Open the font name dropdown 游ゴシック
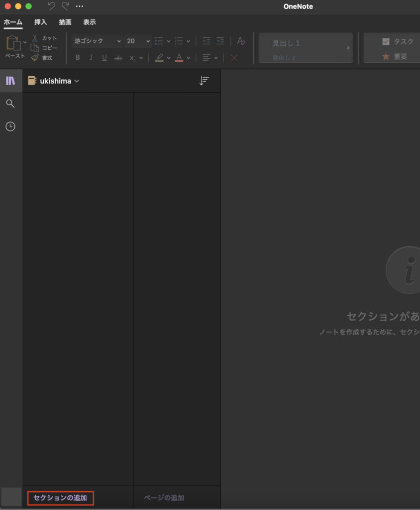The width and height of the screenshot is (420, 510). pos(97,41)
